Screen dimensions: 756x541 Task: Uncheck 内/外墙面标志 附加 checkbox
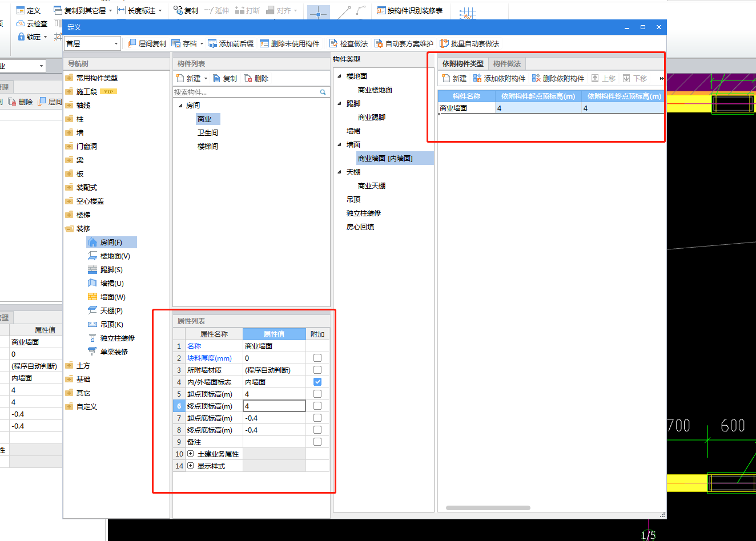tap(317, 382)
